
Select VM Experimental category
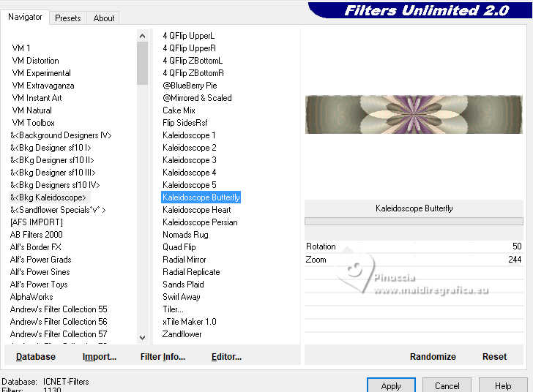pyautogui.click(x=41, y=73)
